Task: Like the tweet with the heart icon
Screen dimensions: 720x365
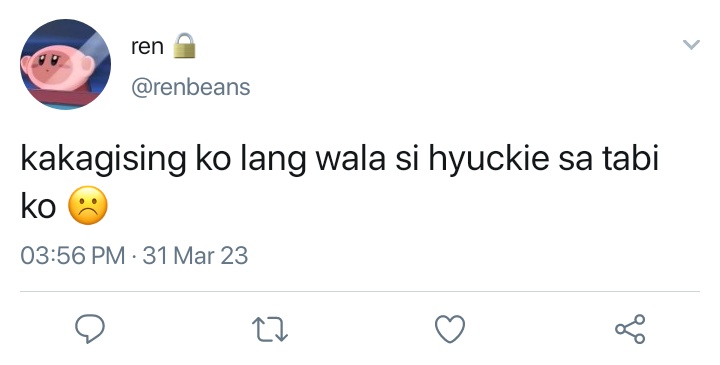Action: click(x=450, y=330)
